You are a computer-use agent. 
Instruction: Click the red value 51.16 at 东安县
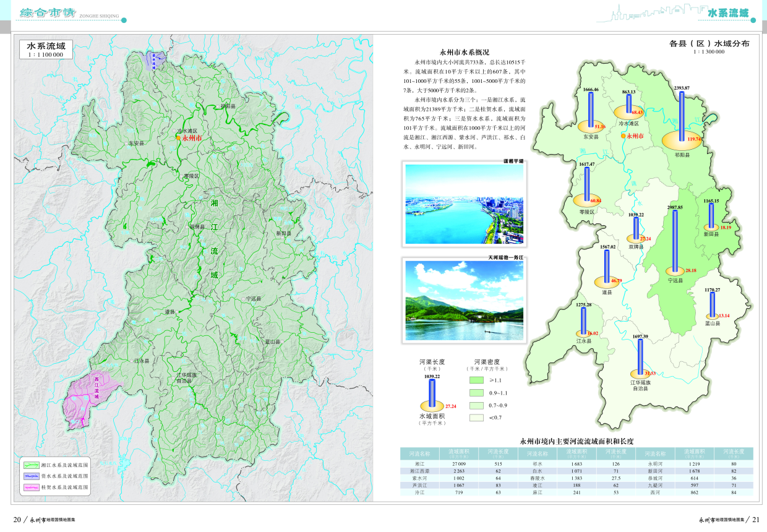(x=599, y=126)
